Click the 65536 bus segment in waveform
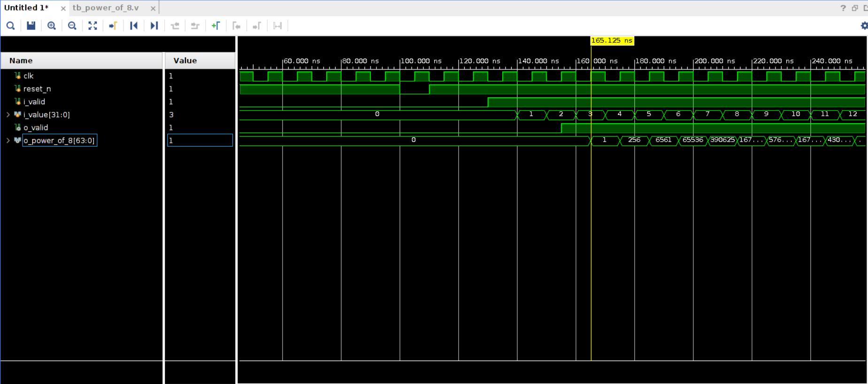The image size is (868, 384). 693,140
